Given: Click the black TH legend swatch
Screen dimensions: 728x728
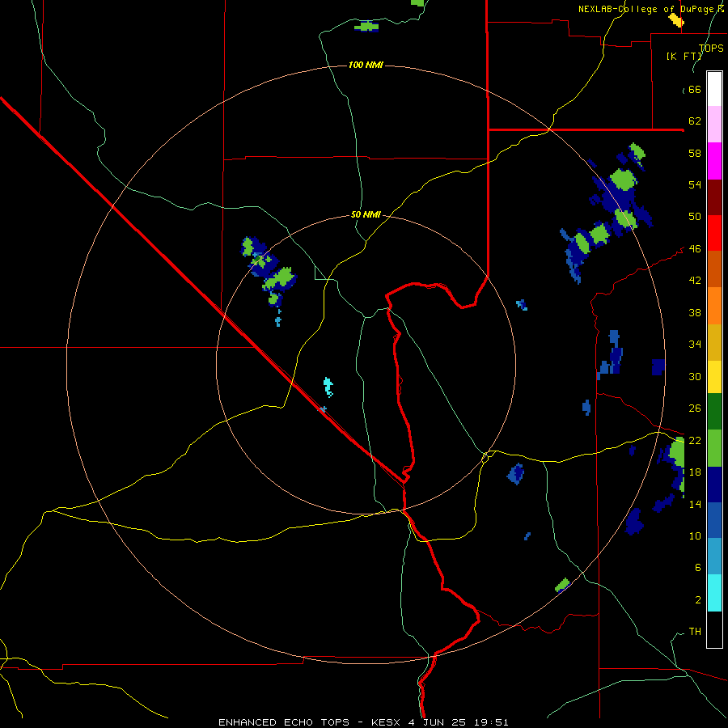Looking at the screenshot, I should tap(714, 629).
